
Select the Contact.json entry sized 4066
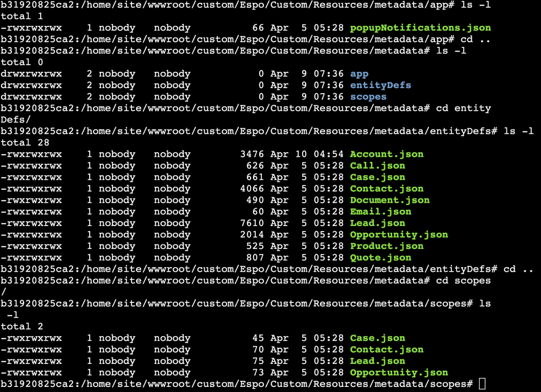[386, 189]
